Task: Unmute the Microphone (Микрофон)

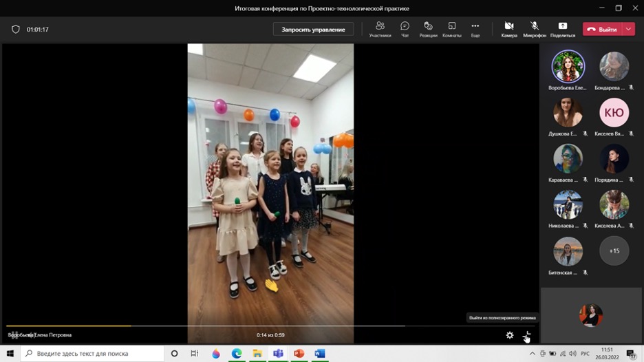Action: pyautogui.click(x=534, y=29)
